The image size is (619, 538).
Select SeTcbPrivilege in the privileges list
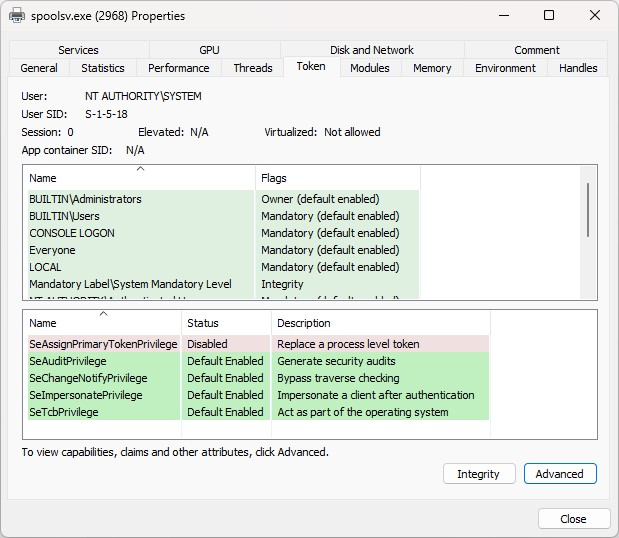click(64, 412)
